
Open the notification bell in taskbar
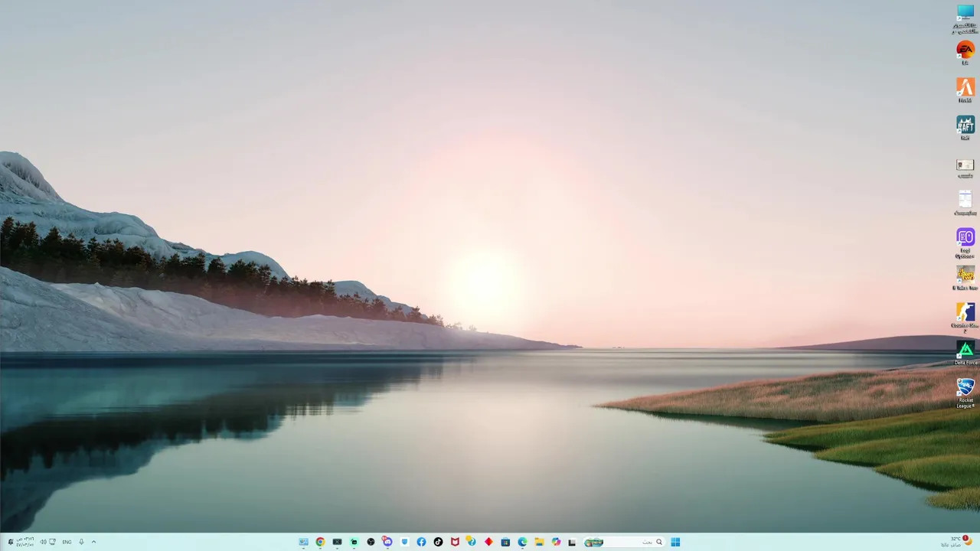[x=11, y=542]
